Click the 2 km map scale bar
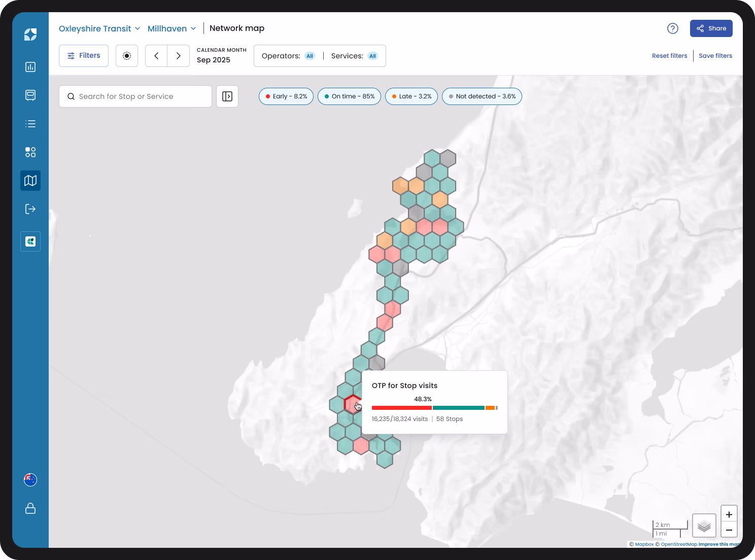 (670, 525)
